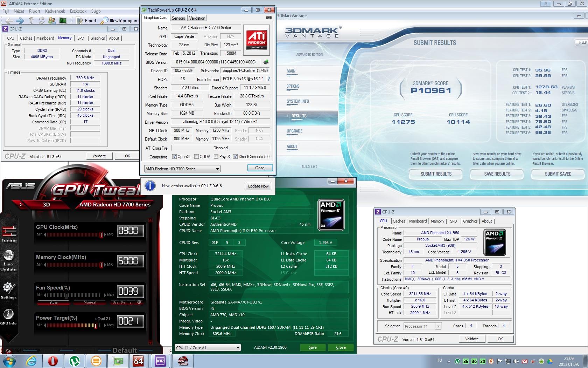Open the Súgó menu in AIDA64
Screen dimensions: 588x368
[96, 11]
